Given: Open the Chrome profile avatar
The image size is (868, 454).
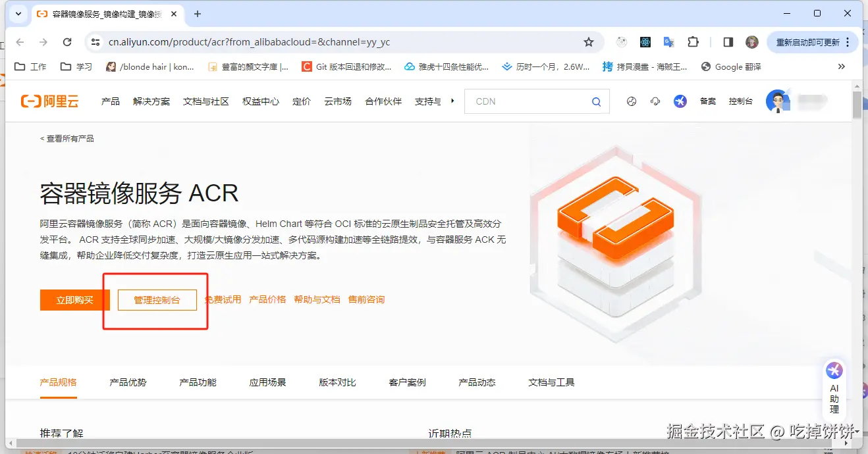Looking at the screenshot, I should click(x=752, y=42).
